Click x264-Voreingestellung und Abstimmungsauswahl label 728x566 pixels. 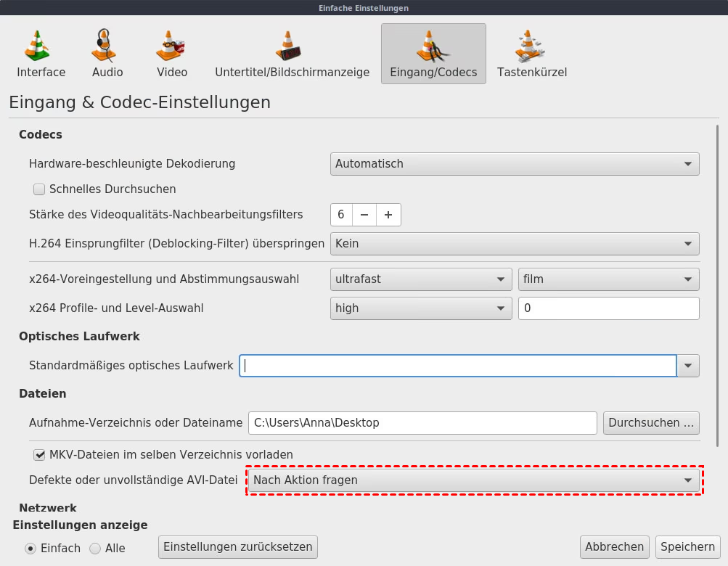pyautogui.click(x=164, y=279)
